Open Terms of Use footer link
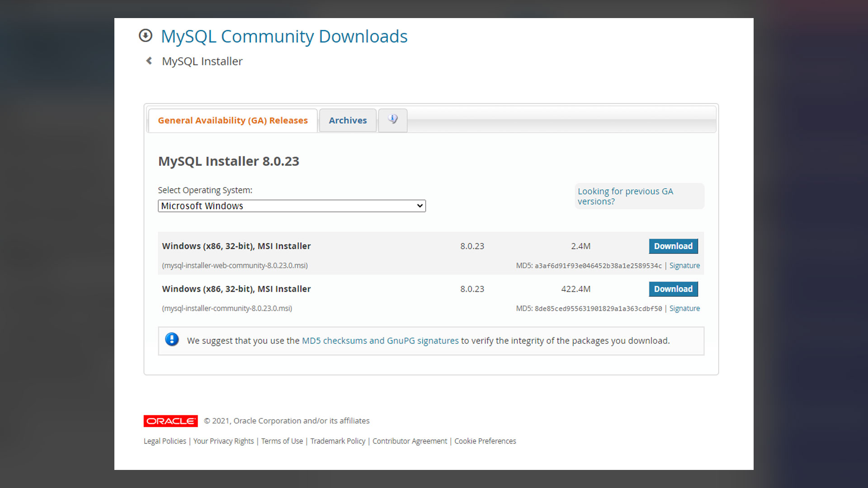This screenshot has height=488, width=868. pos(282,441)
